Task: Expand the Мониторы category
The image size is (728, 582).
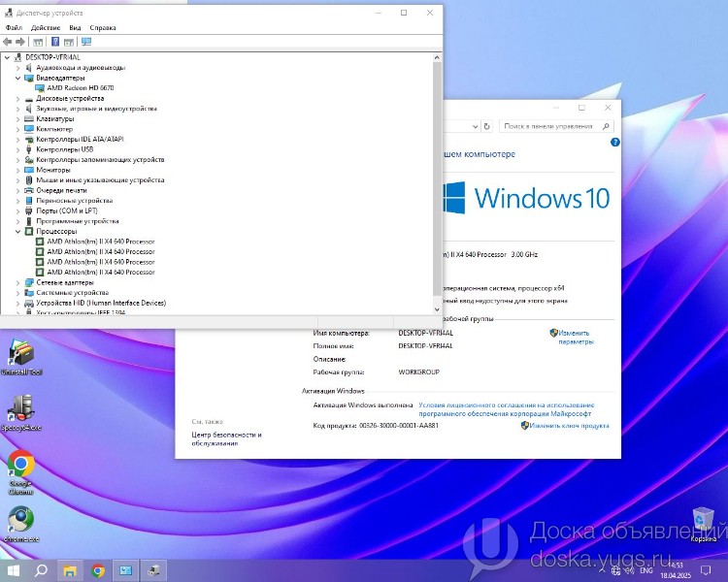Action: (x=17, y=170)
